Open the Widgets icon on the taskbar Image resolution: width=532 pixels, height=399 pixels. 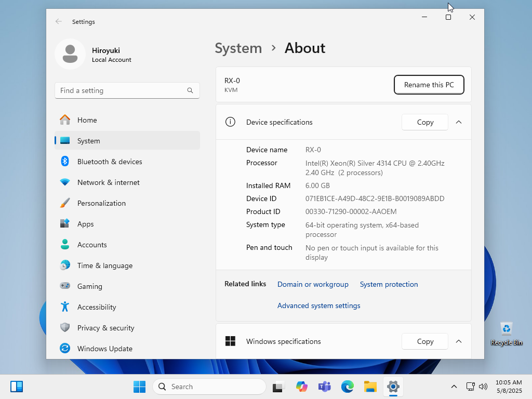pyautogui.click(x=16, y=387)
